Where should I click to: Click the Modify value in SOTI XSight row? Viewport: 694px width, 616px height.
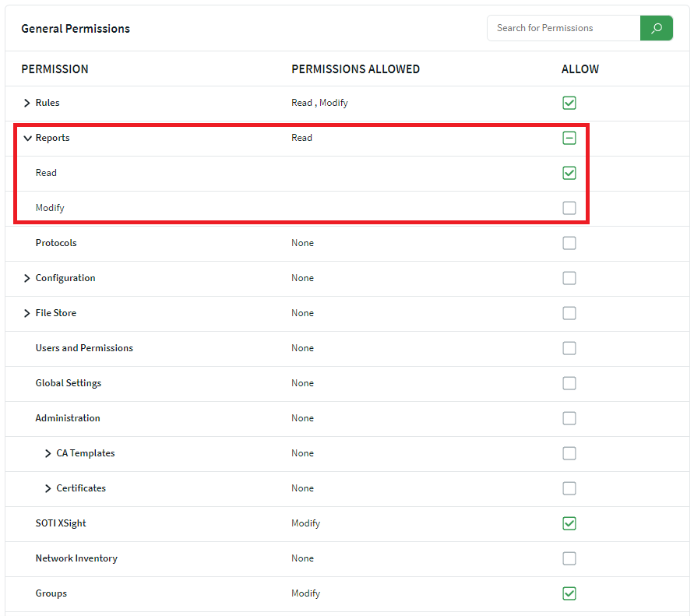pos(305,523)
